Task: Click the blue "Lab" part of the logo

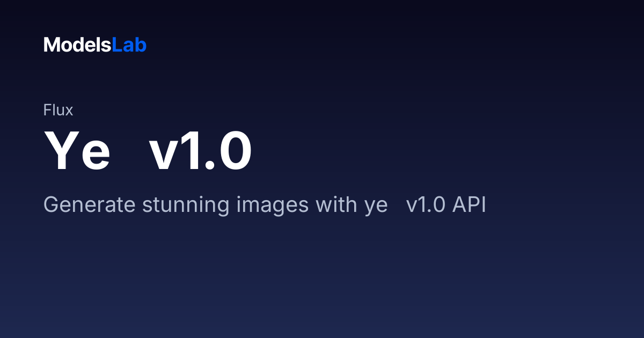Action: click(129, 45)
